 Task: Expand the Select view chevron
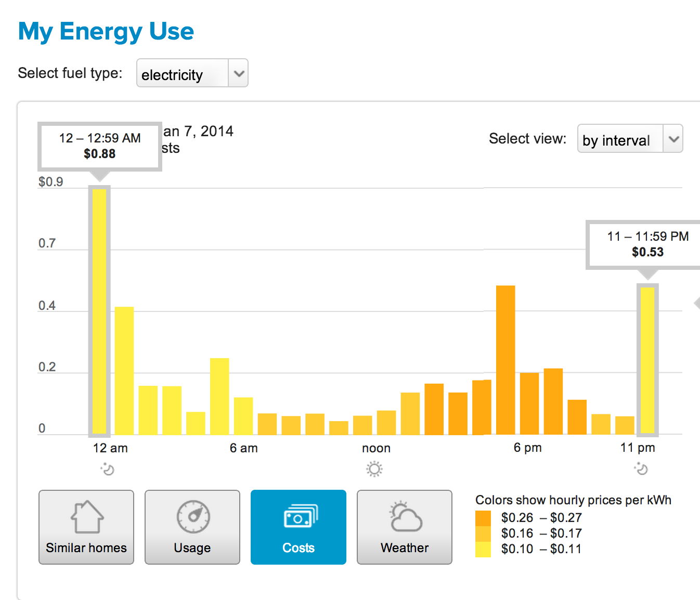point(673,139)
